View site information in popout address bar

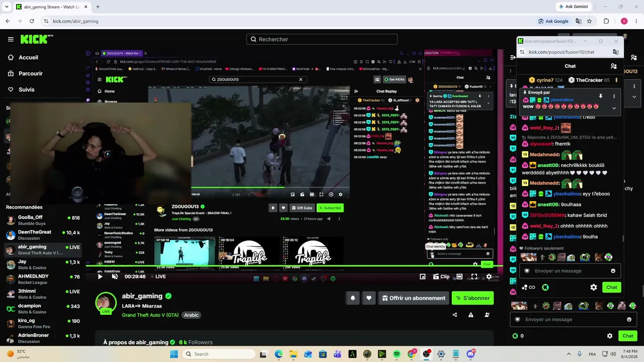tap(523, 52)
